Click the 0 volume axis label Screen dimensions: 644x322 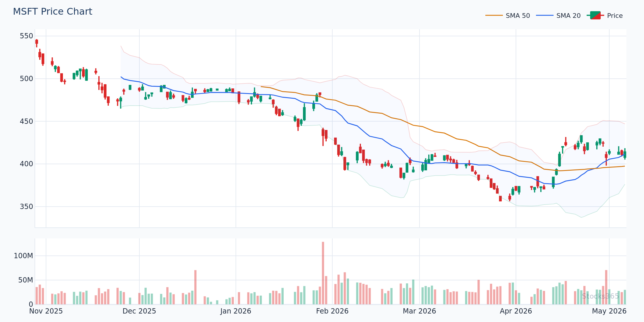[31, 304]
